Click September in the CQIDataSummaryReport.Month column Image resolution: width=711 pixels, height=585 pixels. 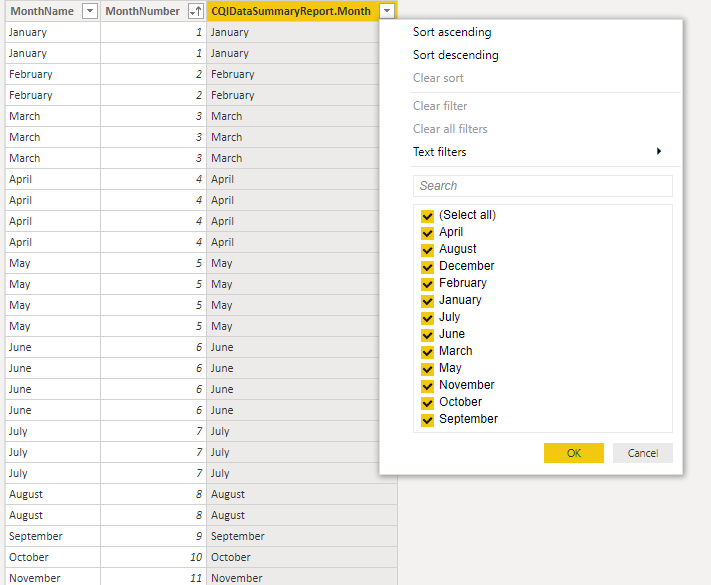pos(302,536)
